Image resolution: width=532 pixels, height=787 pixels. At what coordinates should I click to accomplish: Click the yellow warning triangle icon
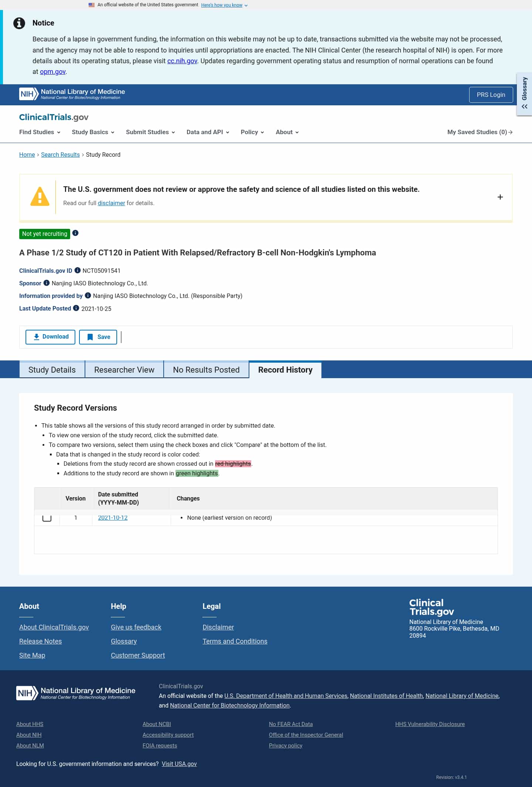(x=40, y=197)
